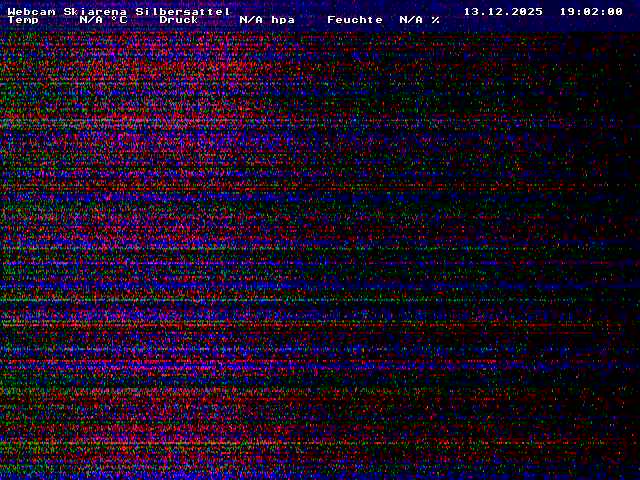Click the center of the noisy webcam image
Viewport: 640px width, 480px height.
point(320,250)
